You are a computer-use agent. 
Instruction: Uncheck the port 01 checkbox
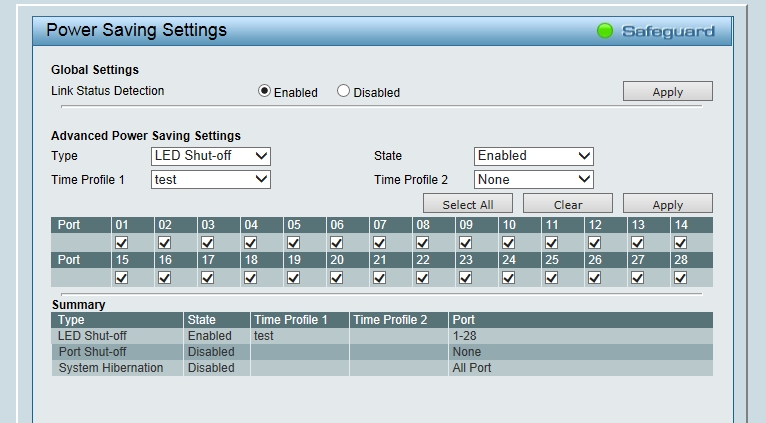pos(122,242)
